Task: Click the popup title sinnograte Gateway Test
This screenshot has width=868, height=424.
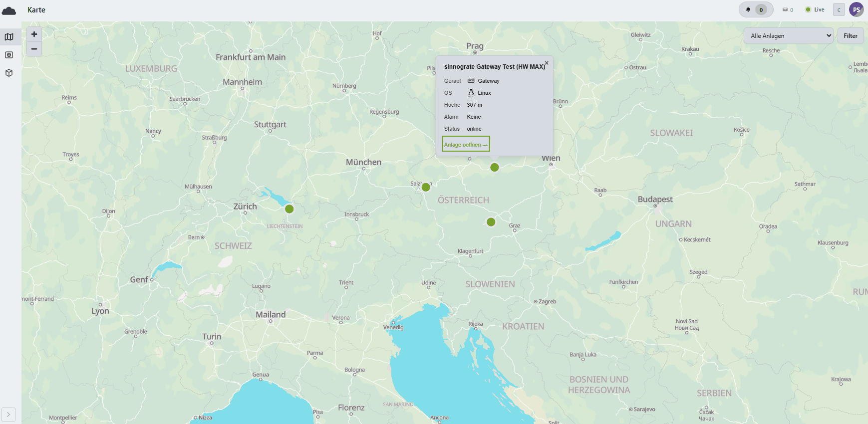Action: pyautogui.click(x=495, y=67)
